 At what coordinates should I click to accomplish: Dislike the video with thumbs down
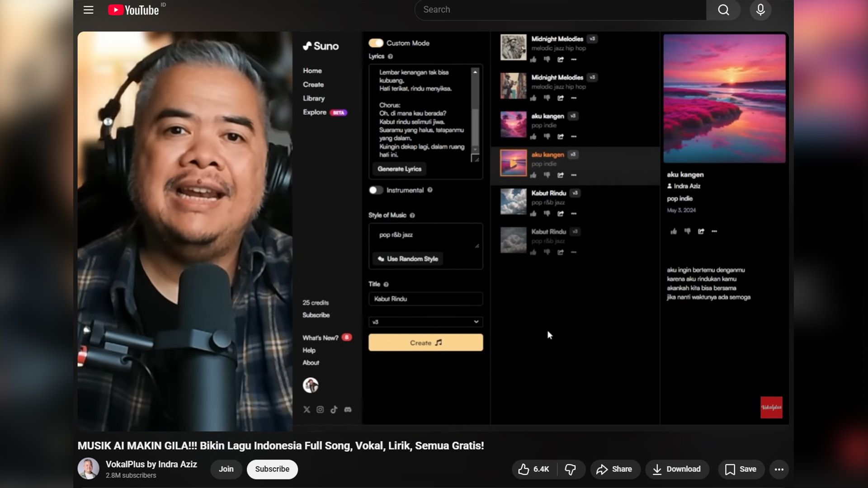click(x=571, y=469)
